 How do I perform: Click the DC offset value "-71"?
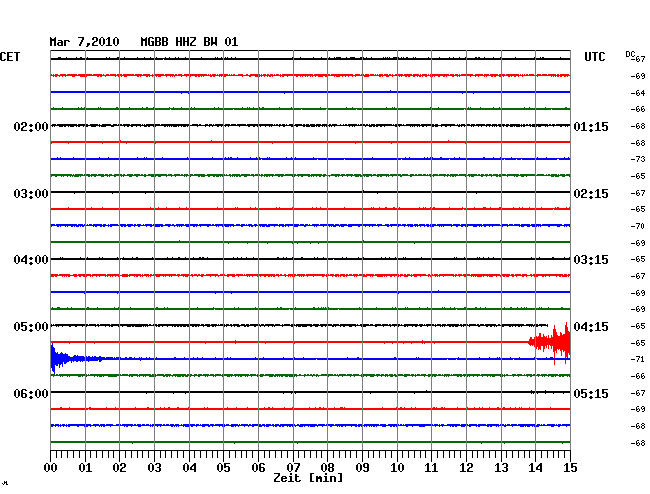point(638,359)
